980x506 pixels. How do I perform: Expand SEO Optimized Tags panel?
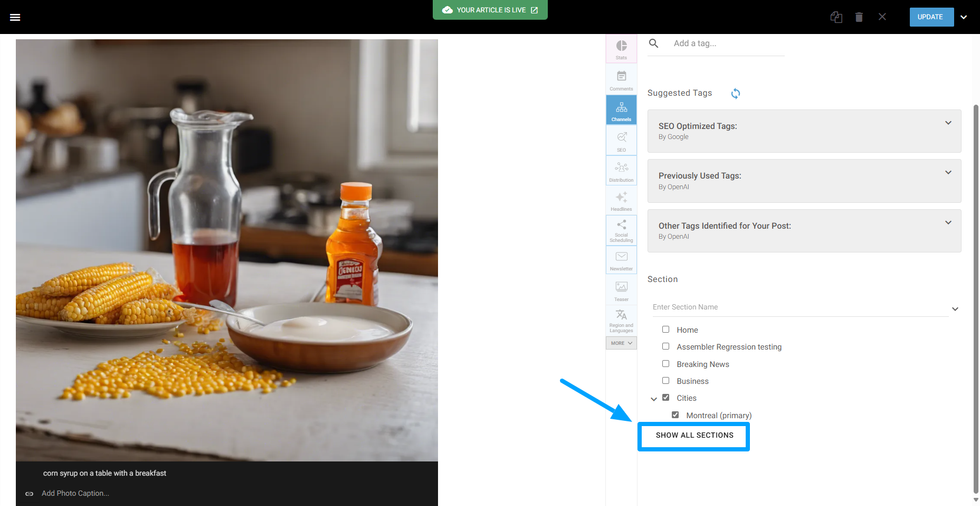pyautogui.click(x=948, y=124)
